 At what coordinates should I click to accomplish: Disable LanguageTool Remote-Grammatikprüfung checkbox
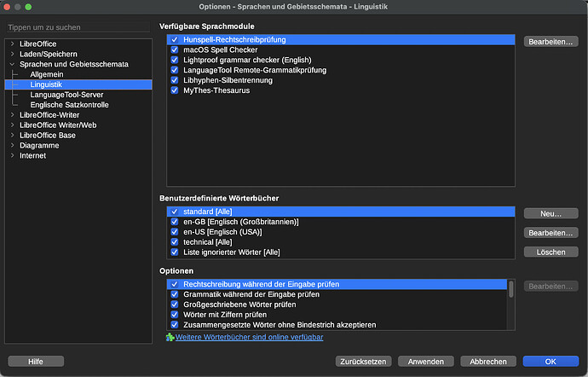(174, 70)
